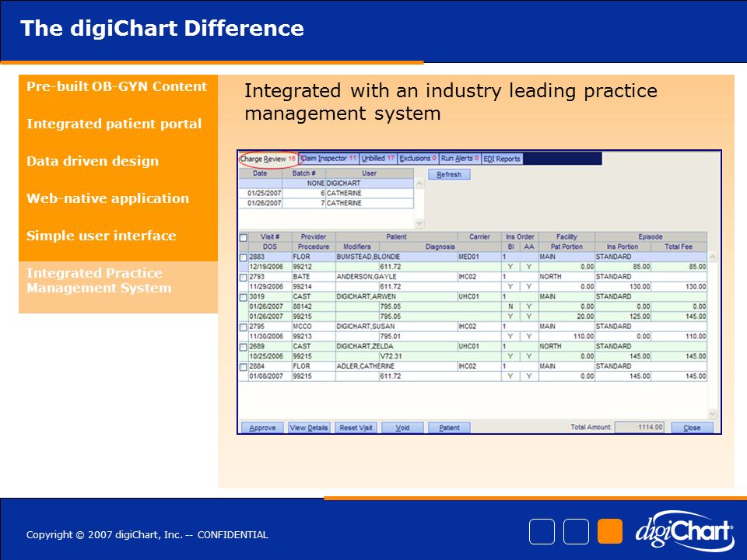Select the NONE DIGICHART batch row
Screen dimensions: 747x560
tap(326, 184)
